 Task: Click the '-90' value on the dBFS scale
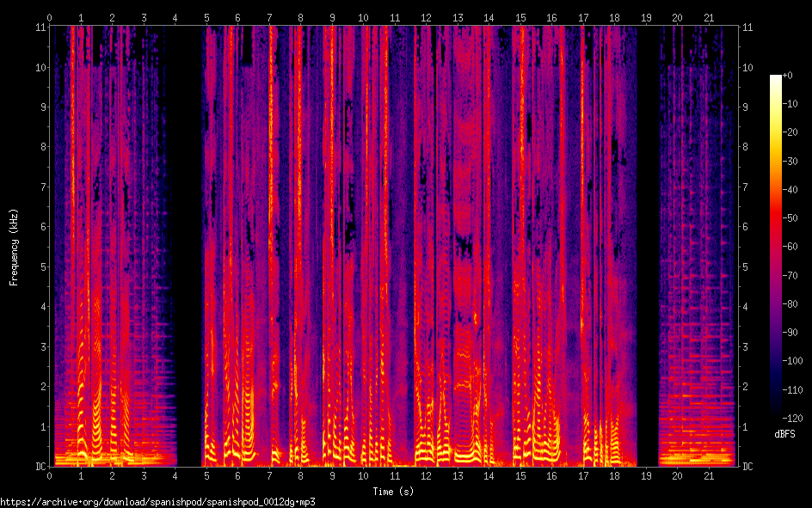pyautogui.click(x=790, y=333)
